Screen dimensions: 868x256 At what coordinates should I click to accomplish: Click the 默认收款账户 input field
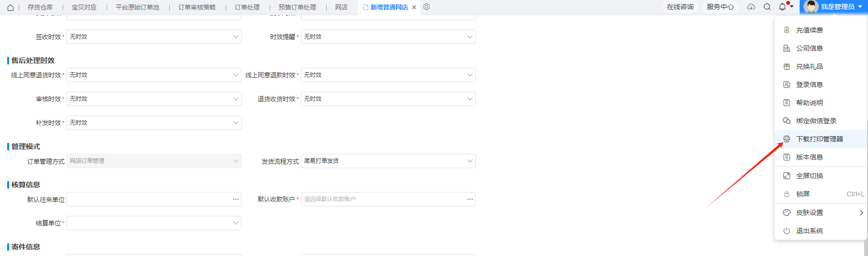pyautogui.click(x=388, y=199)
